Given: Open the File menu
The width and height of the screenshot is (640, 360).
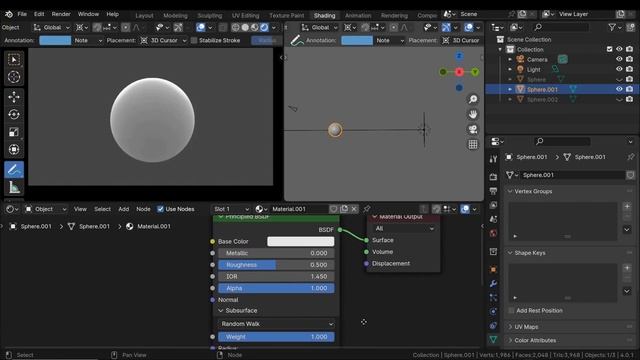Looking at the screenshot, I should click(x=22, y=14).
